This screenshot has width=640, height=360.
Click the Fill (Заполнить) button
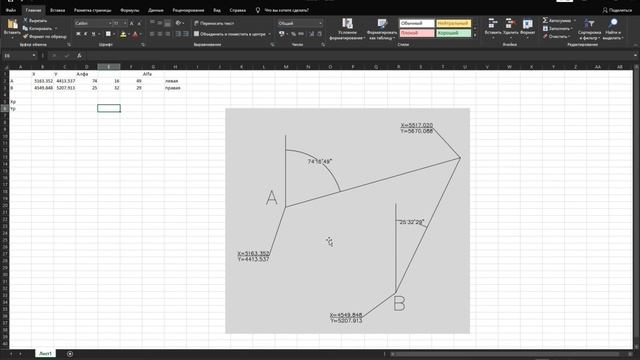point(557,28)
